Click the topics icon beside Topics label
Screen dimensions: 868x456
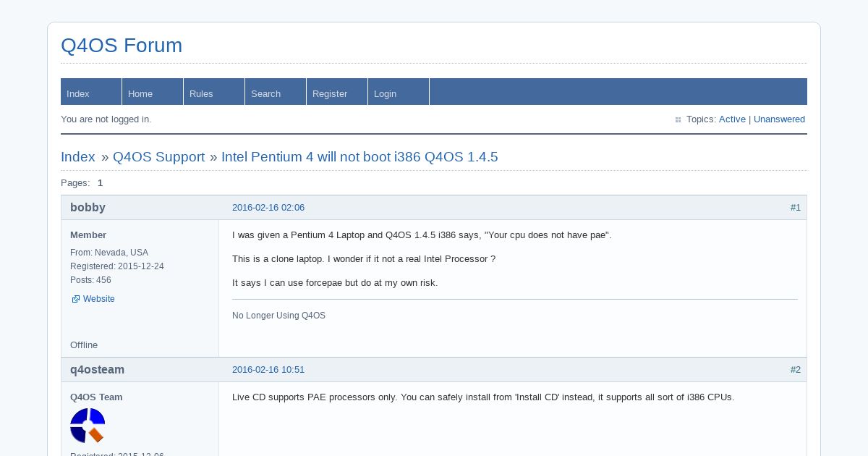point(678,120)
